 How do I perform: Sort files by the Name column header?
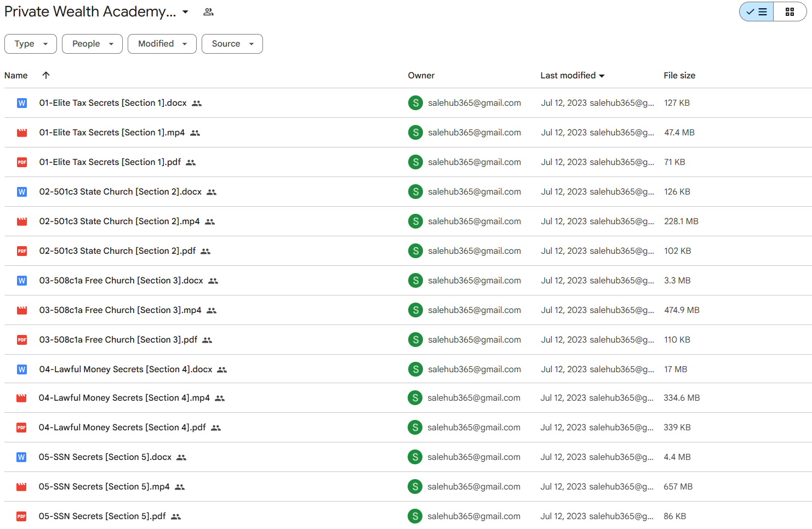[x=16, y=76]
